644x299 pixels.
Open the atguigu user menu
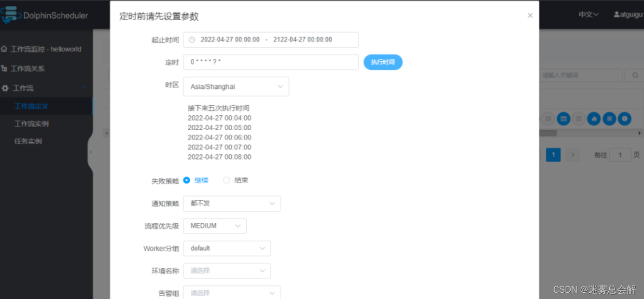[628, 15]
